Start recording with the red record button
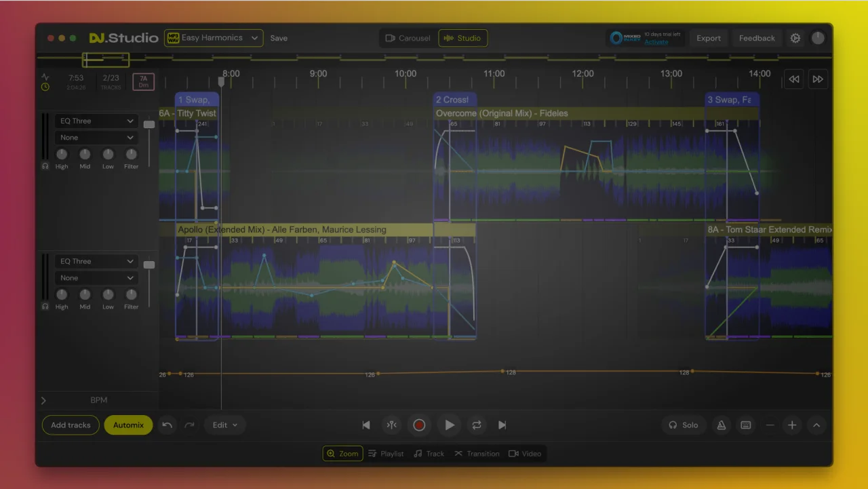 419,425
